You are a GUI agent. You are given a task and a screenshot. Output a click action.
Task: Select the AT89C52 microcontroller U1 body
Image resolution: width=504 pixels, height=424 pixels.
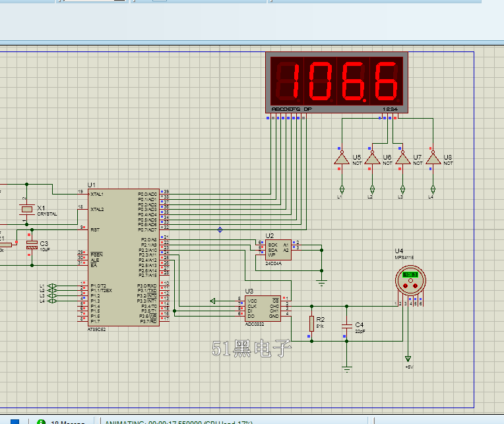(124, 257)
